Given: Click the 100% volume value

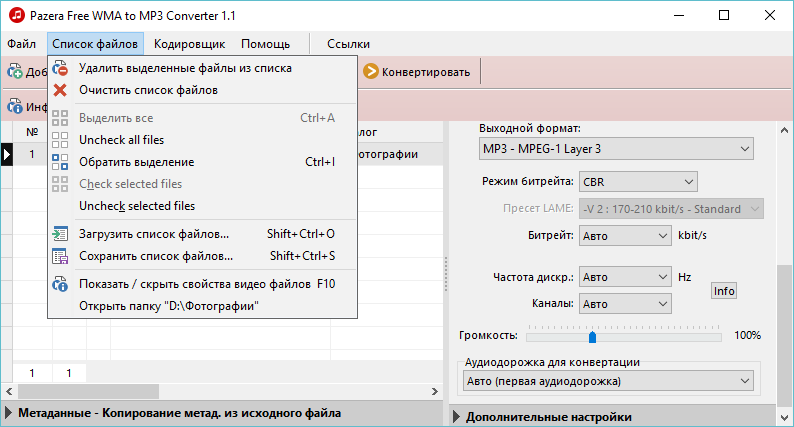Looking at the screenshot, I should [747, 335].
